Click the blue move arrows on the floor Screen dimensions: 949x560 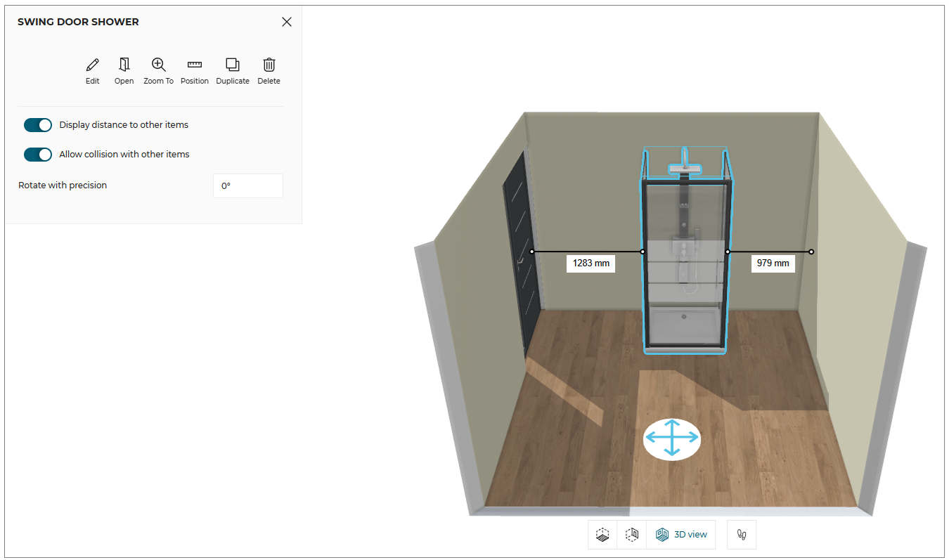[672, 439]
